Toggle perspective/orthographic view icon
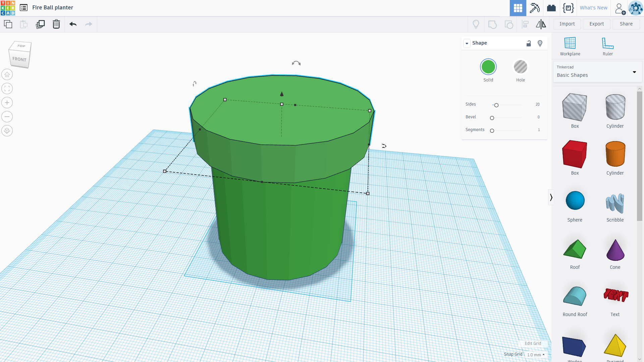Screen dimensions: 644x362 7,131
